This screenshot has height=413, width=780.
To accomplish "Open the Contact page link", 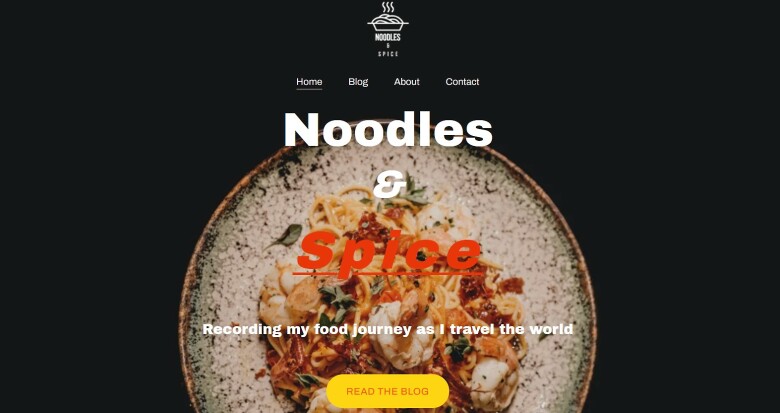I will (x=462, y=82).
